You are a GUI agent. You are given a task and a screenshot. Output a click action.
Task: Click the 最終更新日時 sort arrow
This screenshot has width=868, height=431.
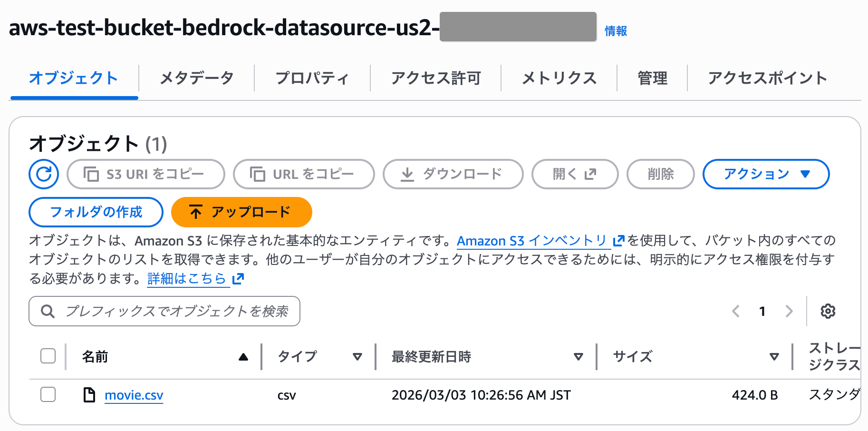tap(579, 357)
